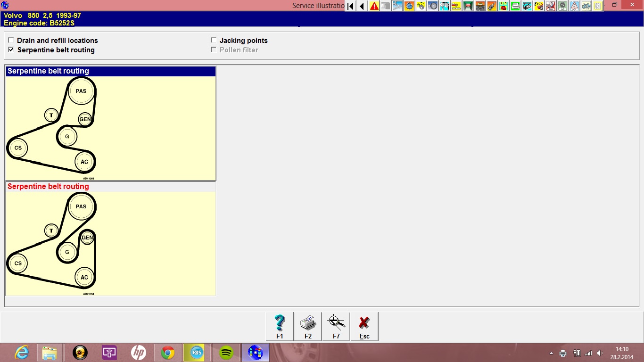Click the back arrow toolbar icon

362,6
